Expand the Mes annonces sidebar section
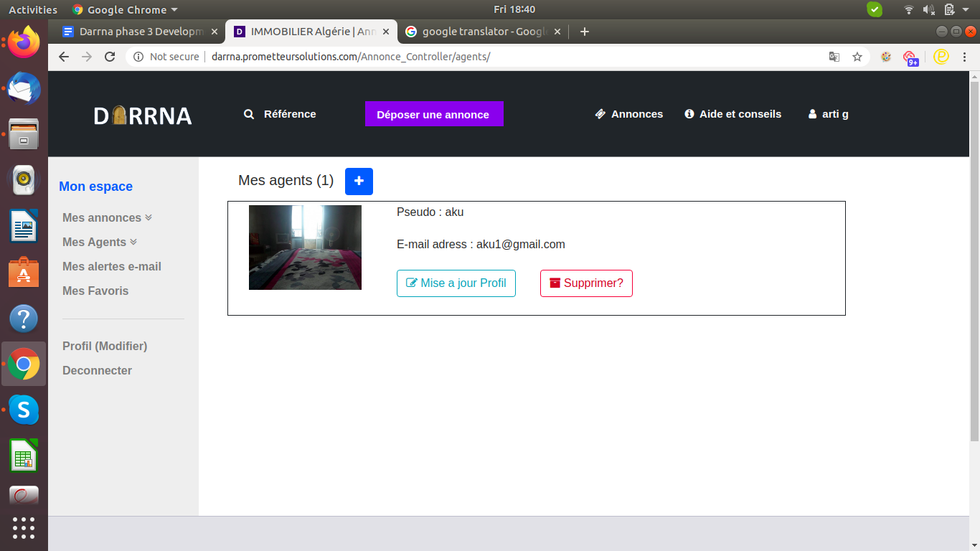 pos(107,217)
